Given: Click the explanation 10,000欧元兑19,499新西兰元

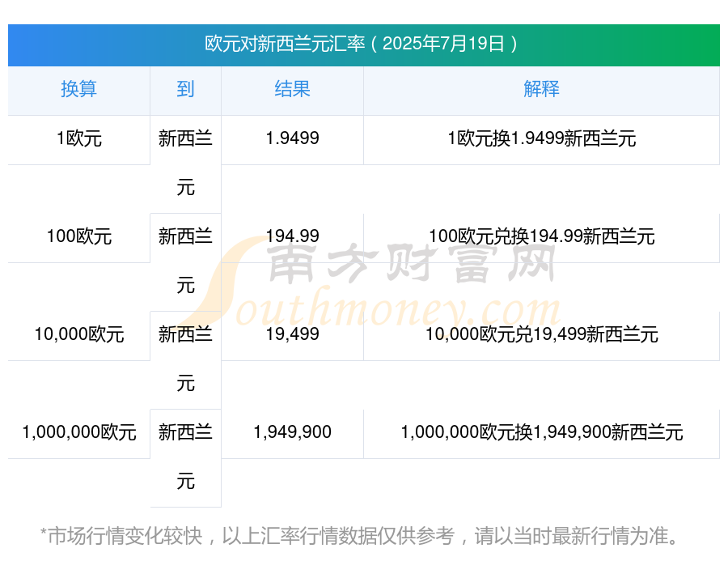Looking at the screenshot, I should (x=541, y=334).
